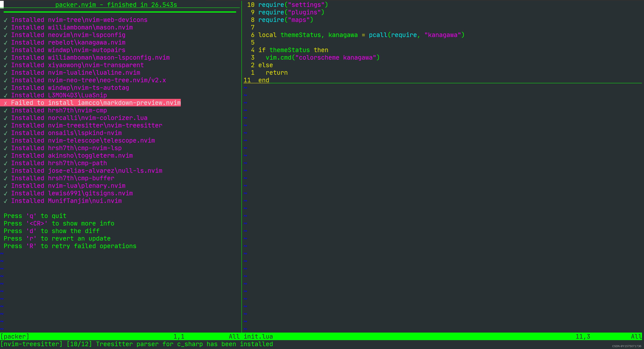Select the Installed nvim-telescope\telescope.nvim row
This screenshot has width=644, height=349.
[79, 140]
